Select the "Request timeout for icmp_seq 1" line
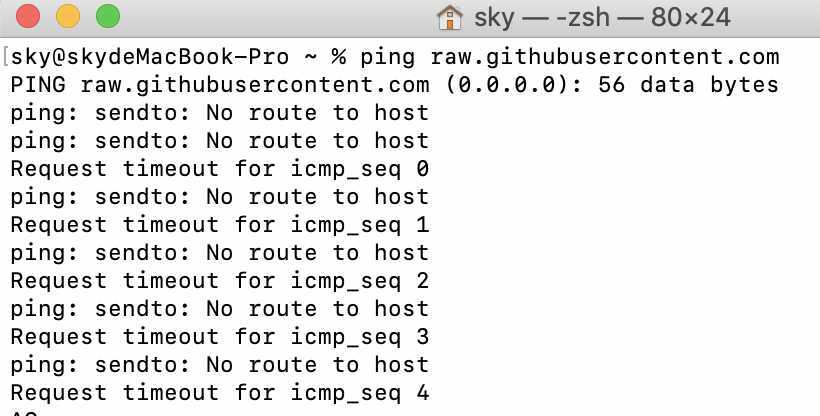Image resolution: width=820 pixels, height=416 pixels. click(219, 225)
